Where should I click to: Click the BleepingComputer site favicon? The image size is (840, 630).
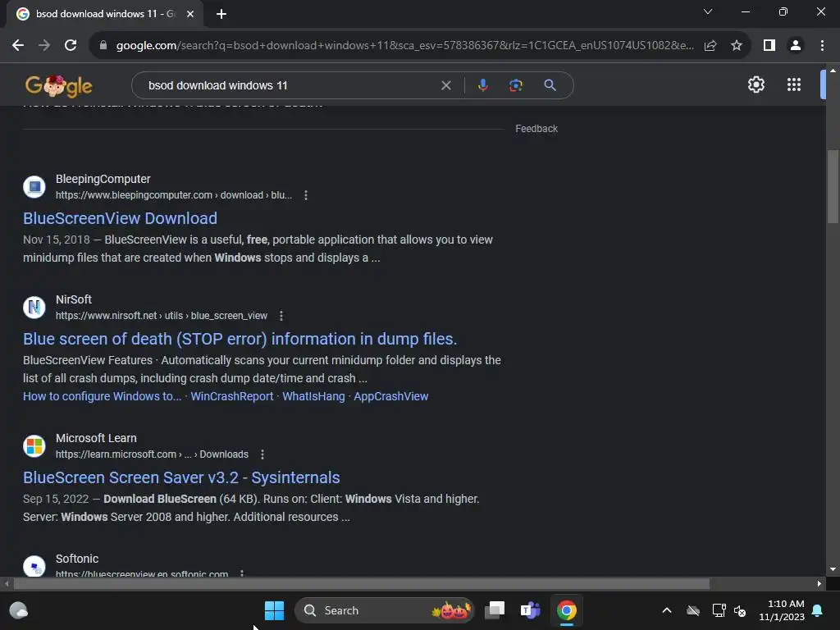click(x=34, y=187)
